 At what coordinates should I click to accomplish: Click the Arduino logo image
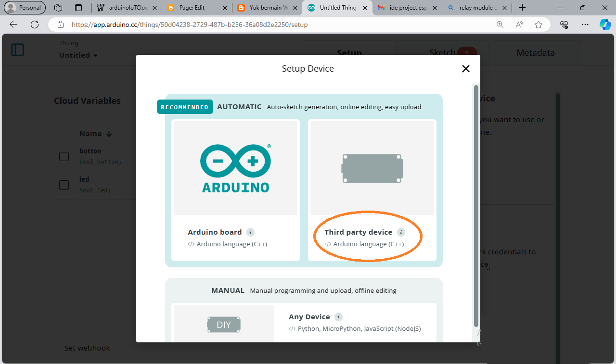[235, 168]
